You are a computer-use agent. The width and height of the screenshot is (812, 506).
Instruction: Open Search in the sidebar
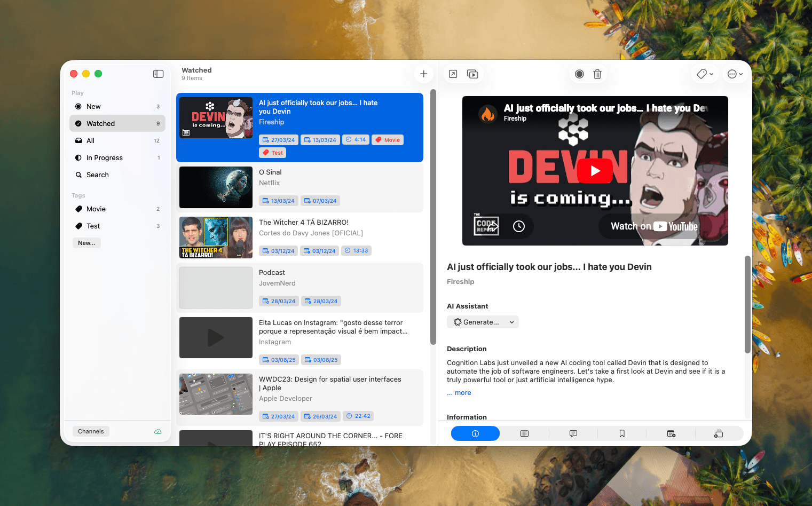coord(117,175)
